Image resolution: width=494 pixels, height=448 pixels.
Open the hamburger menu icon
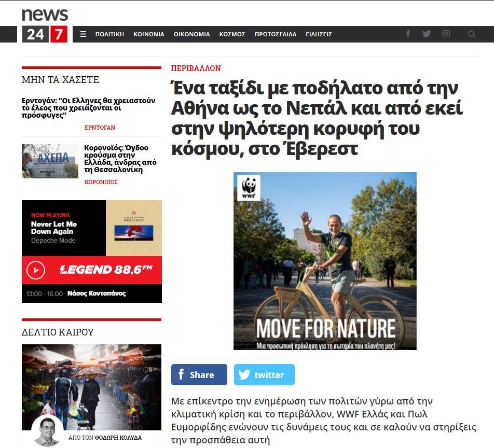83,34
